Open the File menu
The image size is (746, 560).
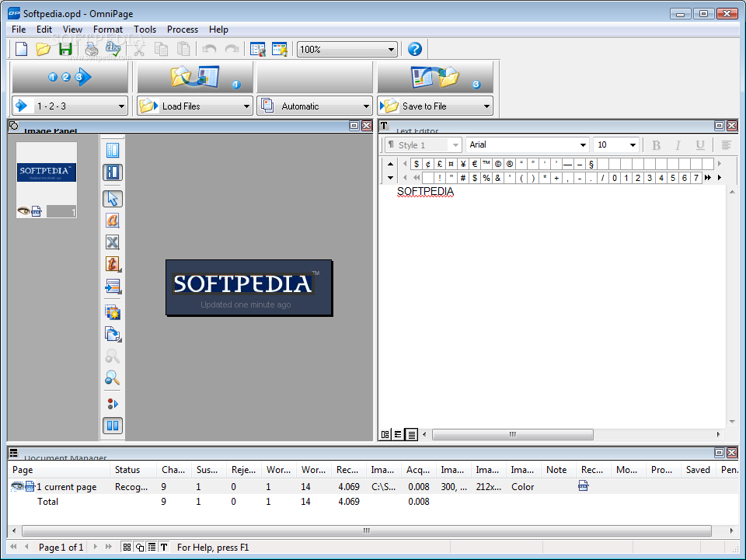[x=19, y=30]
